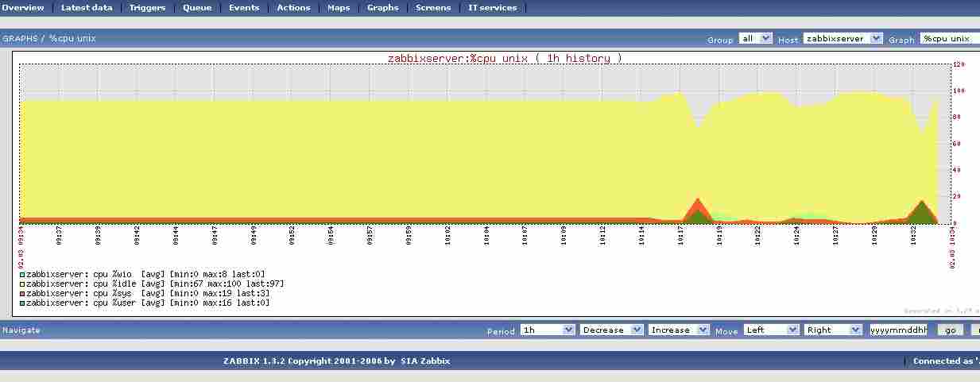Click the cpu %user legend color swatch
The height and width of the screenshot is (382, 980).
[x=21, y=303]
